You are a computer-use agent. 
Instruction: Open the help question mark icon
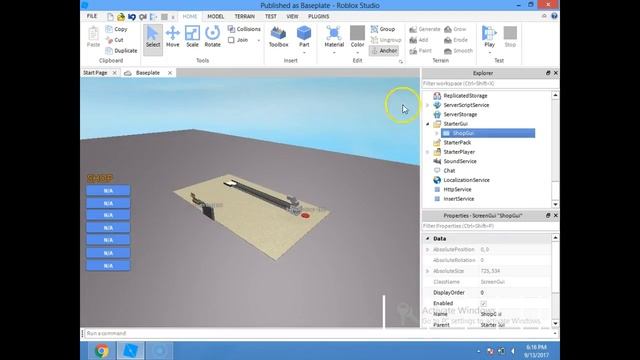(554, 16)
